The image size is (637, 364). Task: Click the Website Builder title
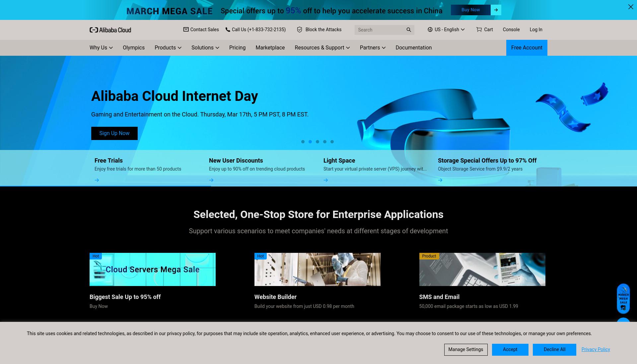pos(275,297)
